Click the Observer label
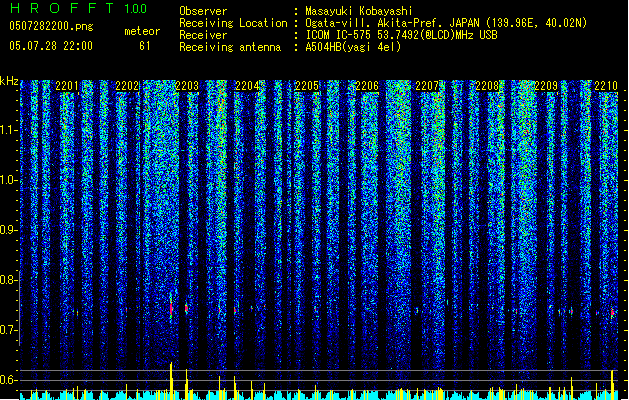The width and height of the screenshot is (629, 400). tap(203, 11)
